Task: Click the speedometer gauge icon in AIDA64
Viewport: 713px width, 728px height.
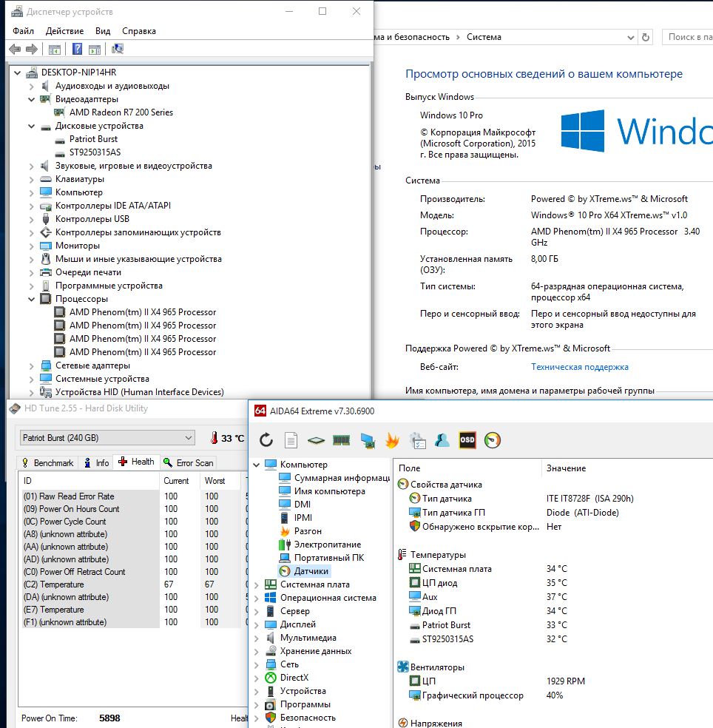Action: [x=493, y=440]
